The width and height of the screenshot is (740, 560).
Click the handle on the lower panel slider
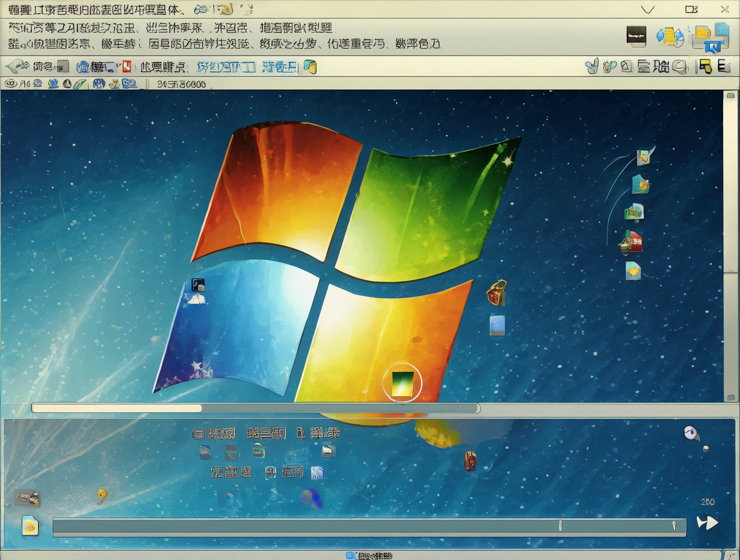tap(560, 526)
